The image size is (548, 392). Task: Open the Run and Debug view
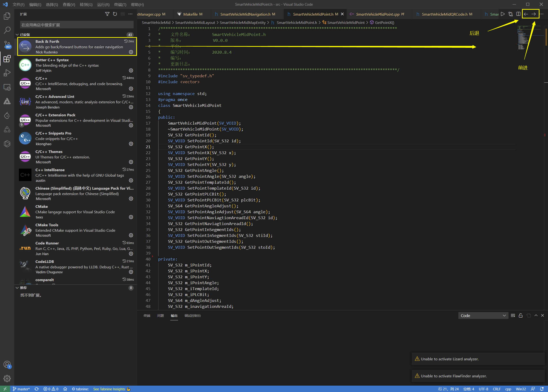pyautogui.click(x=7, y=72)
